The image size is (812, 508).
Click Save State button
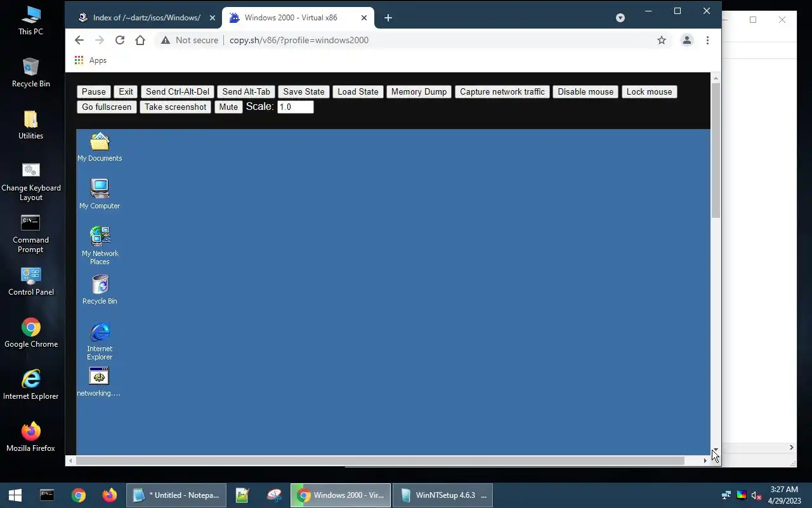304,91
